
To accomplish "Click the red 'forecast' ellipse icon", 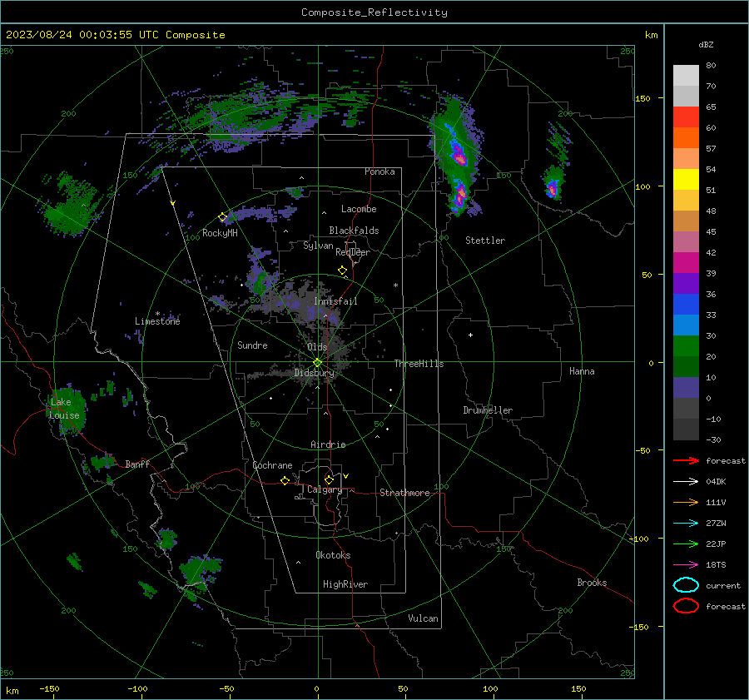I will (686, 606).
